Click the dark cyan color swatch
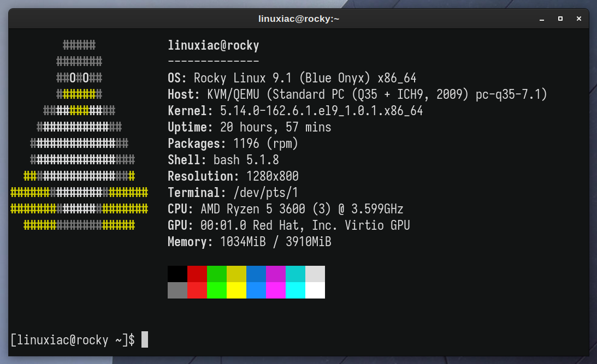597x364 pixels. [x=295, y=274]
